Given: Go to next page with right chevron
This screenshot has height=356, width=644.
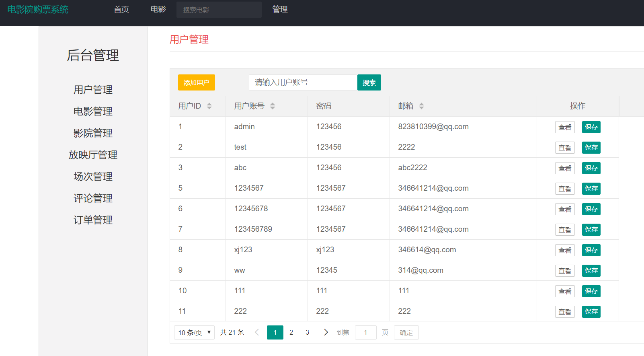Looking at the screenshot, I should (326, 332).
